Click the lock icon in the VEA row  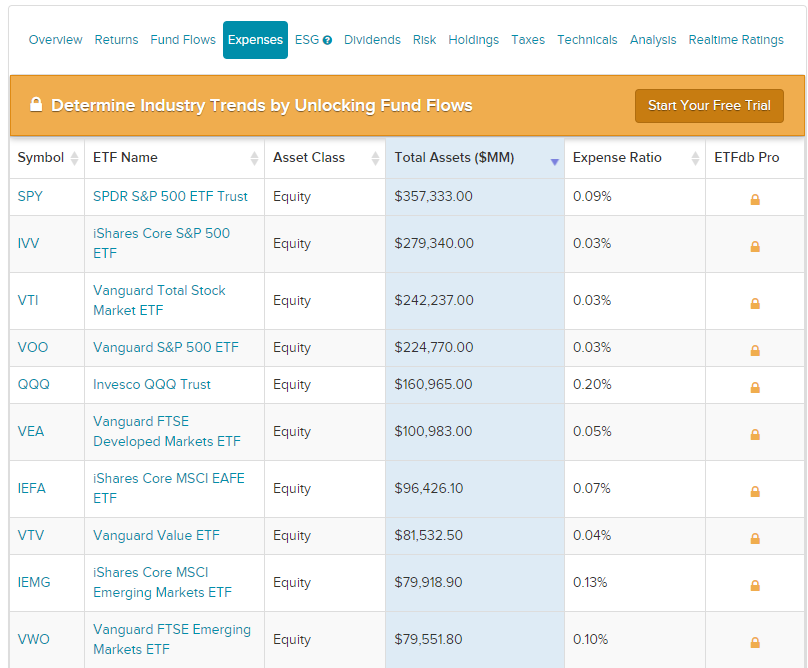coord(755,435)
